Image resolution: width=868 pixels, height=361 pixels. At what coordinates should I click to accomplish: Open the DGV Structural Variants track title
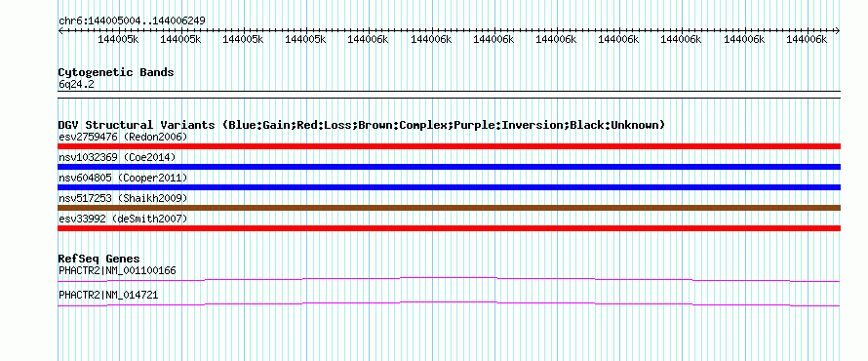(x=362, y=125)
